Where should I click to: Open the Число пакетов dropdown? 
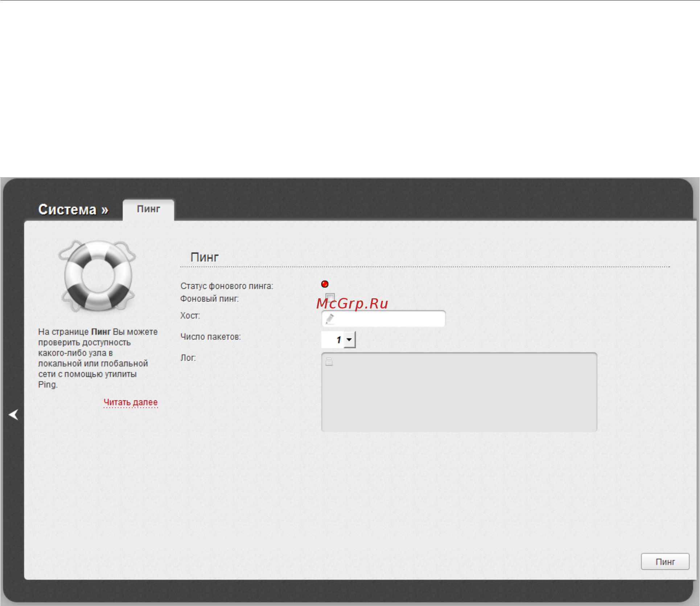pyautogui.click(x=339, y=340)
